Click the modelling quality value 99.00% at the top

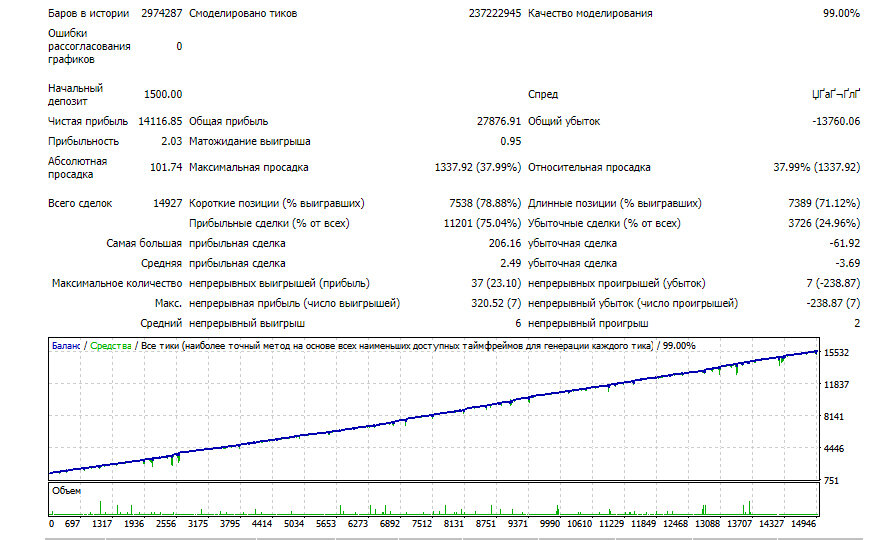click(841, 13)
